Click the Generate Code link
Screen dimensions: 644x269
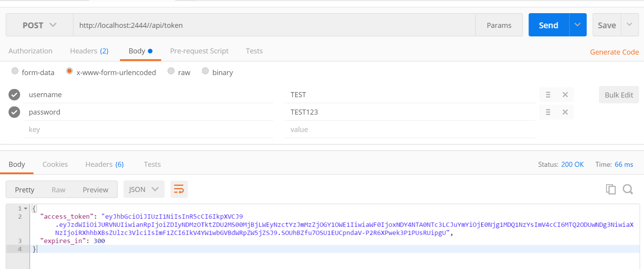[614, 52]
